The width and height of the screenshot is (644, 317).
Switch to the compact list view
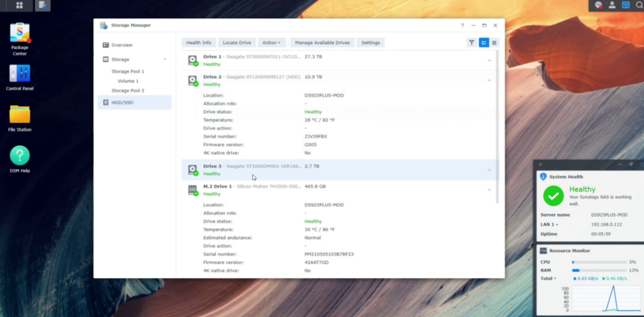(x=494, y=43)
